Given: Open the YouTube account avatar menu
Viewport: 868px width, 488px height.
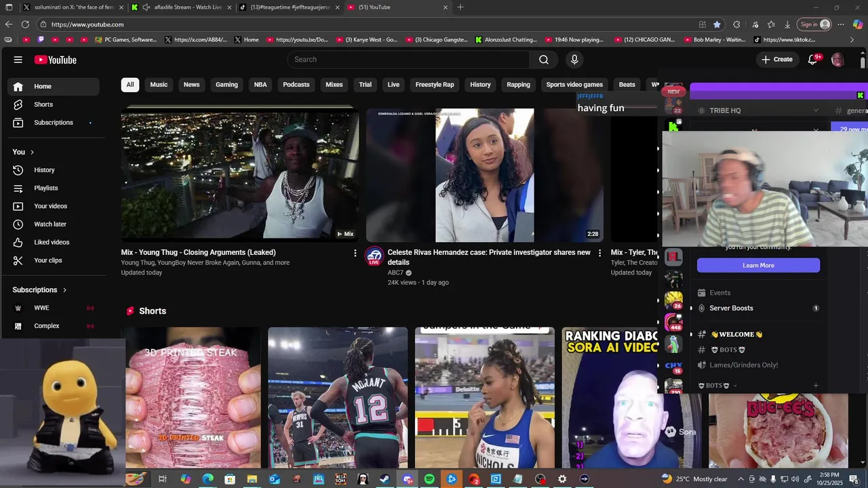Looking at the screenshot, I should coord(837,60).
